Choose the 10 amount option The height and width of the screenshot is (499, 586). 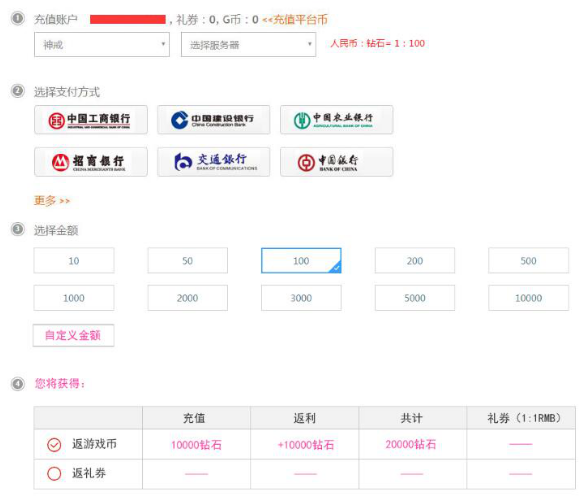coord(74,261)
